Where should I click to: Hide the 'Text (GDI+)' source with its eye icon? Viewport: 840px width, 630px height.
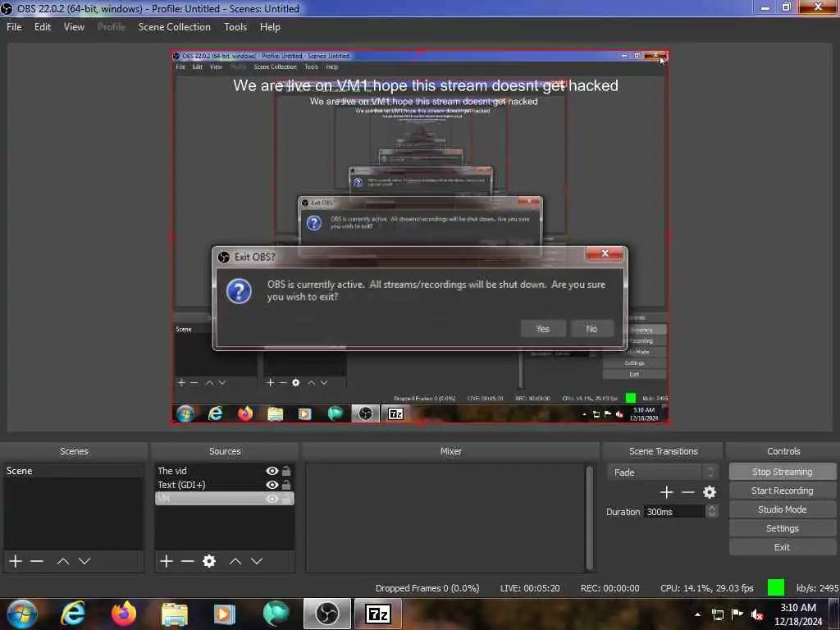point(272,485)
